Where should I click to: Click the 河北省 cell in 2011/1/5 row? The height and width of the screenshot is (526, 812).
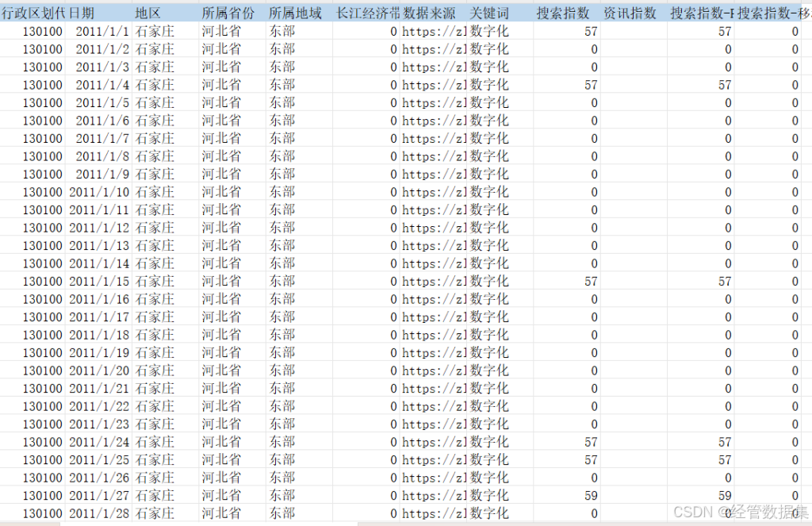click(232, 103)
